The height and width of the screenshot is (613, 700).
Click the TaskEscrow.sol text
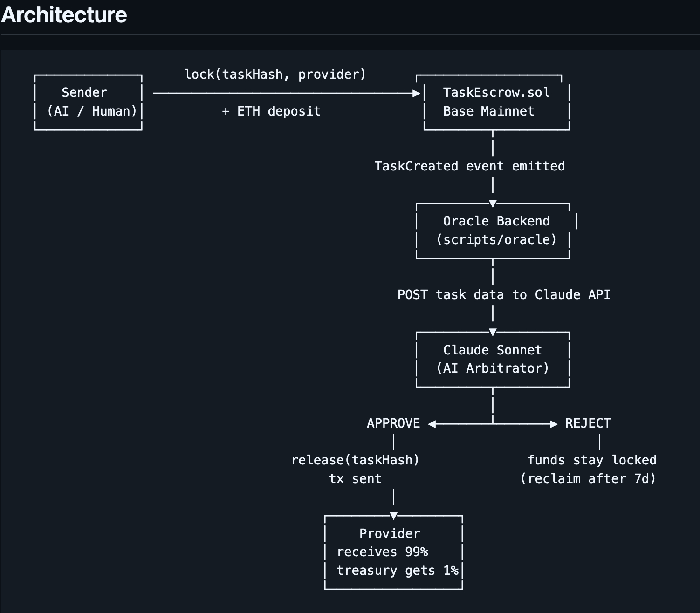(496, 93)
